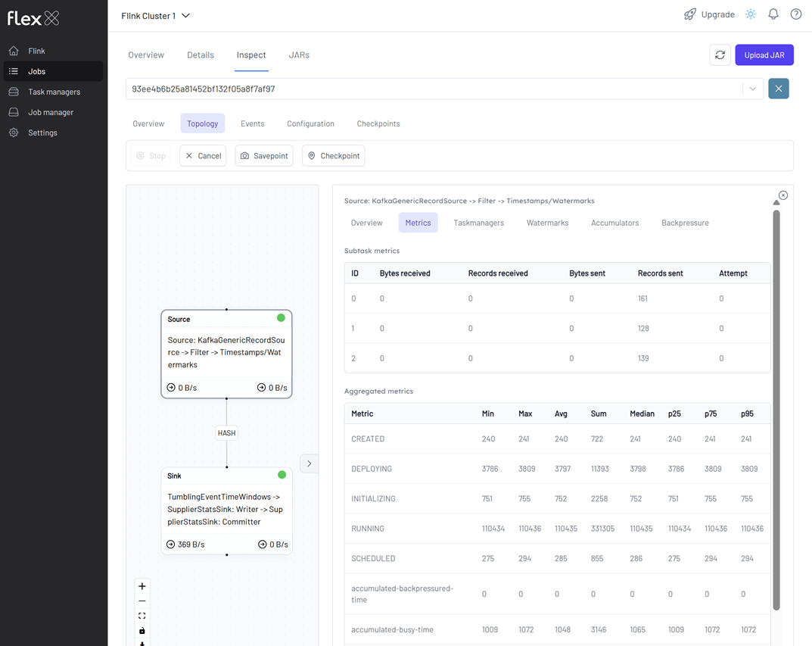Open Settings in the sidebar

pyautogui.click(x=54, y=133)
